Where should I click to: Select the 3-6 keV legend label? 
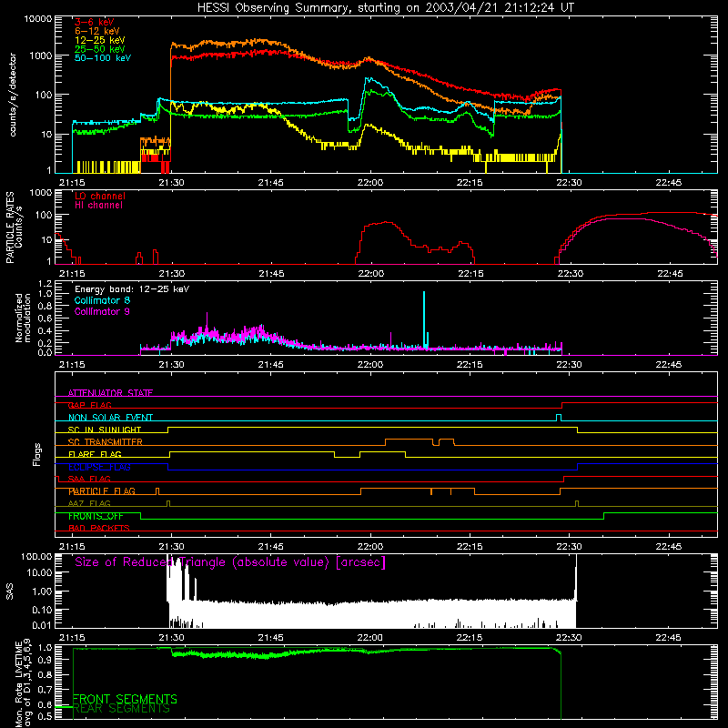pyautogui.click(x=95, y=22)
